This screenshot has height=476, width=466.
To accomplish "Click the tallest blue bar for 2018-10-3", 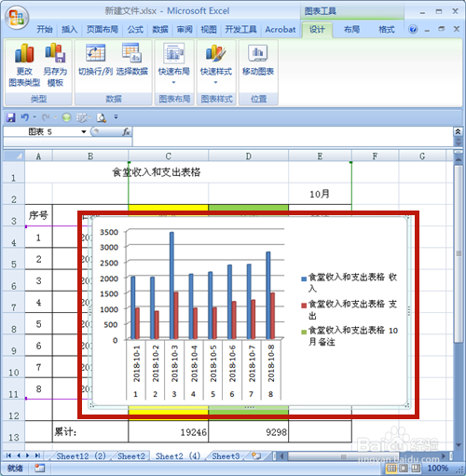I will [171, 285].
